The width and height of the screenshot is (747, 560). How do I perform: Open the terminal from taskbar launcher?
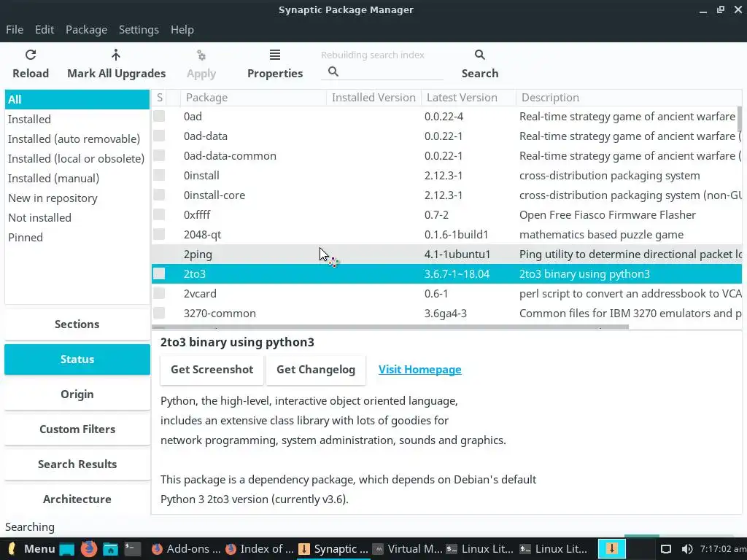[133, 549]
